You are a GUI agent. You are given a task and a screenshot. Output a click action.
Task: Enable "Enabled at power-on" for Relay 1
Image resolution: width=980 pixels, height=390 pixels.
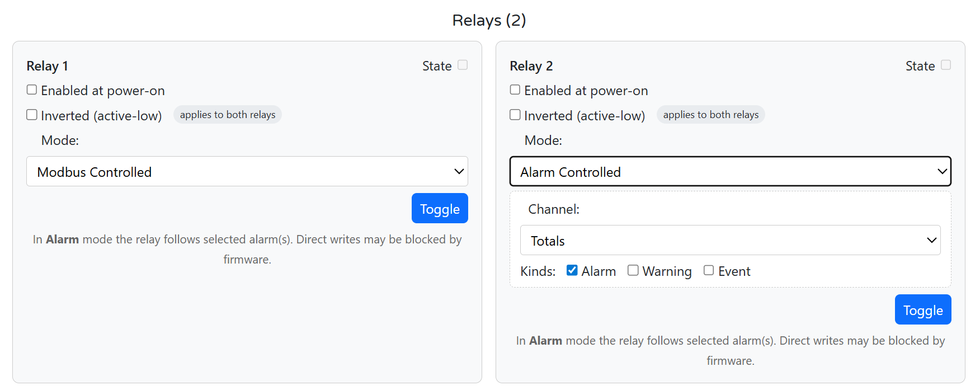31,89
